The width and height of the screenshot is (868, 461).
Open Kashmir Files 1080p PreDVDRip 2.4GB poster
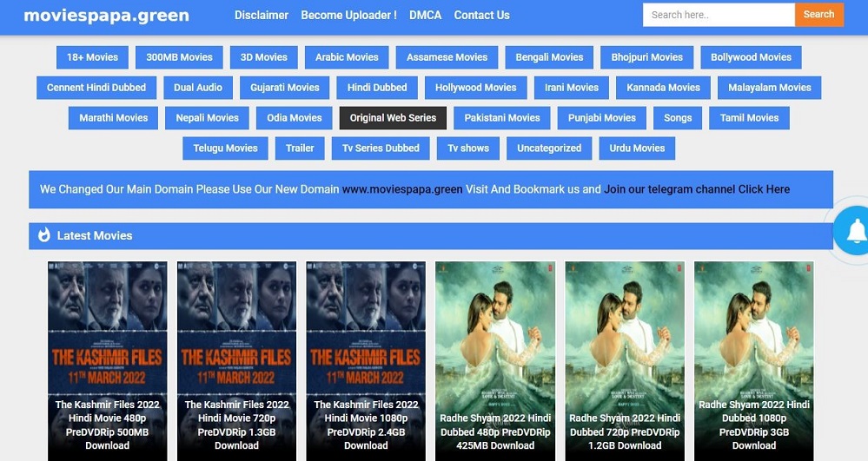pos(366,361)
